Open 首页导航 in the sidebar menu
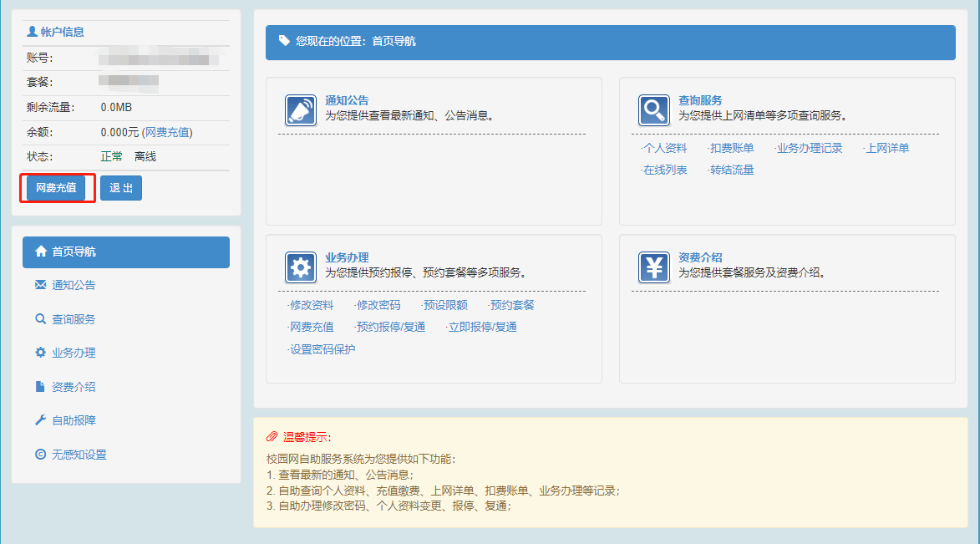The image size is (980, 544). coord(125,252)
